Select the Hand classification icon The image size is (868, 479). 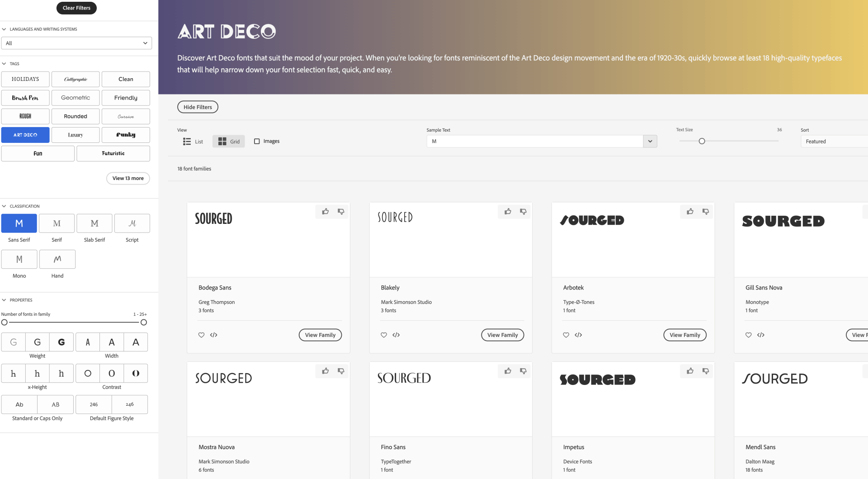pyautogui.click(x=57, y=259)
